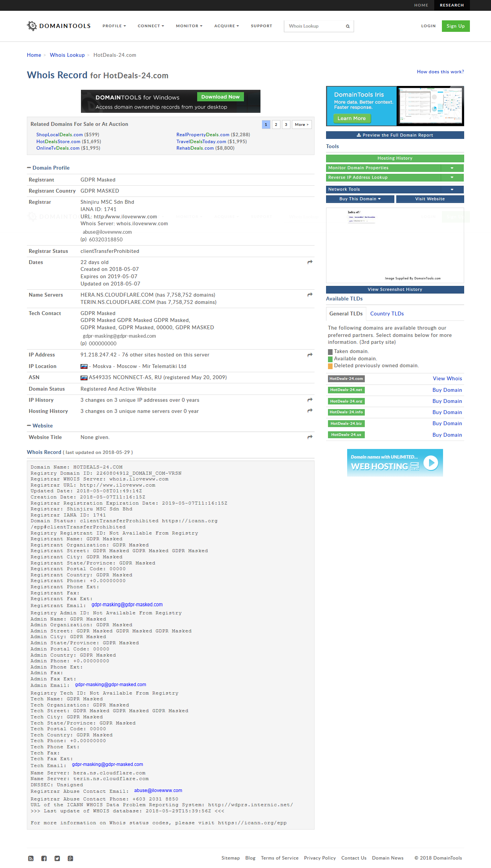
Task: Click the share arrow in Hosting History row
Action: click(x=310, y=411)
